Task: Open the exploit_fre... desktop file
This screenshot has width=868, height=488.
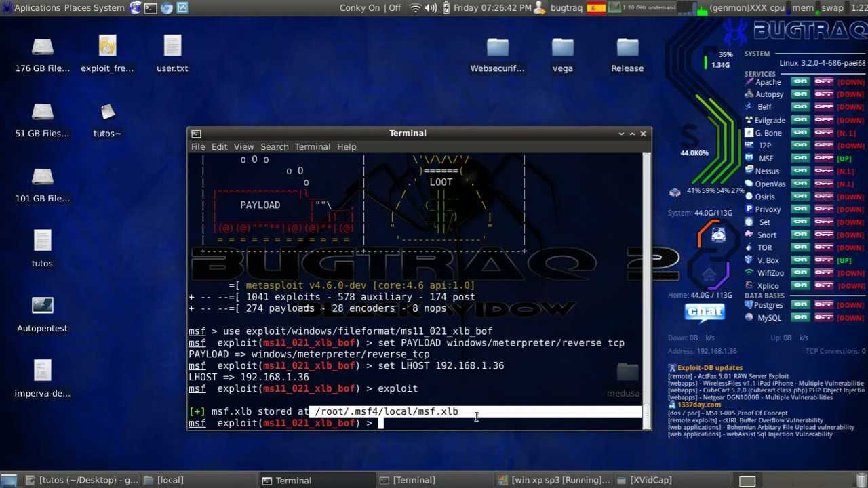Action: click(107, 46)
